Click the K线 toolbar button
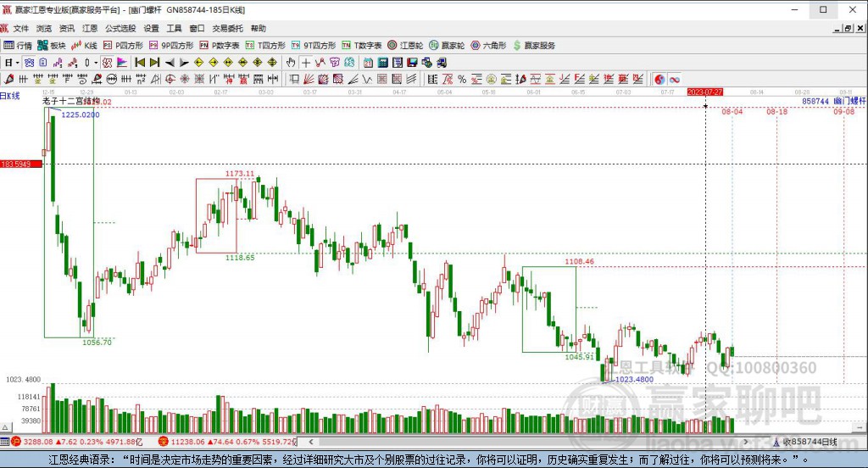Viewport: 868px width, 468px height. pos(84,46)
